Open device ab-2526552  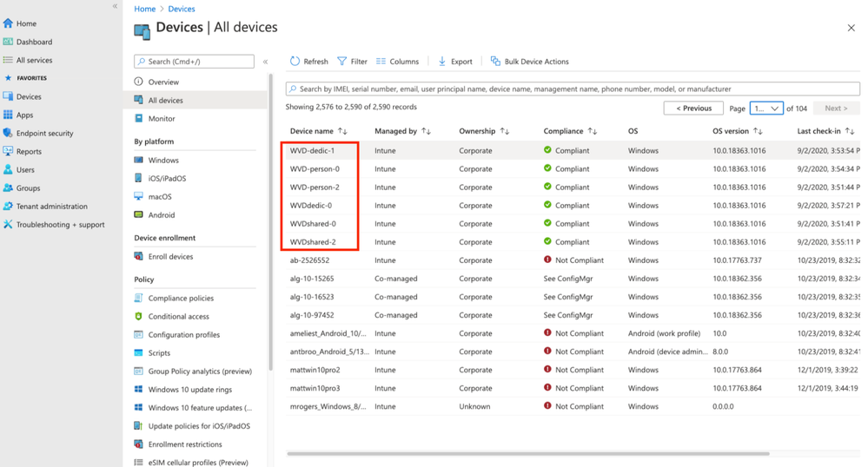point(309,260)
